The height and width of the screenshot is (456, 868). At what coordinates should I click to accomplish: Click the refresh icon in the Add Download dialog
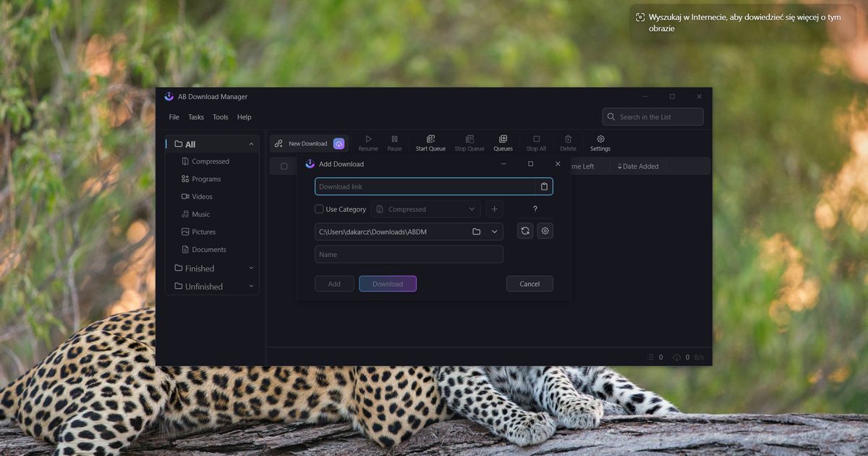click(x=524, y=230)
